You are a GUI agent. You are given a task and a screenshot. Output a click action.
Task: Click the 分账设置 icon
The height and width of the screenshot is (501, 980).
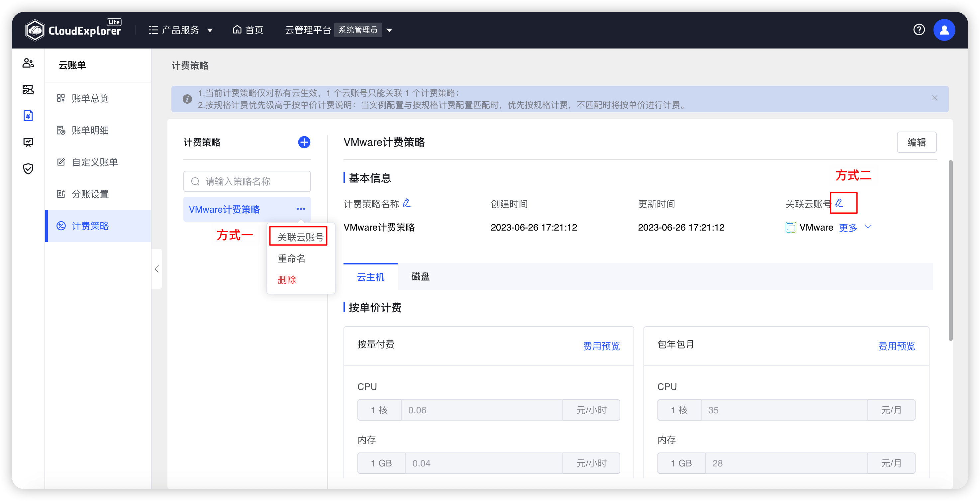(x=61, y=194)
